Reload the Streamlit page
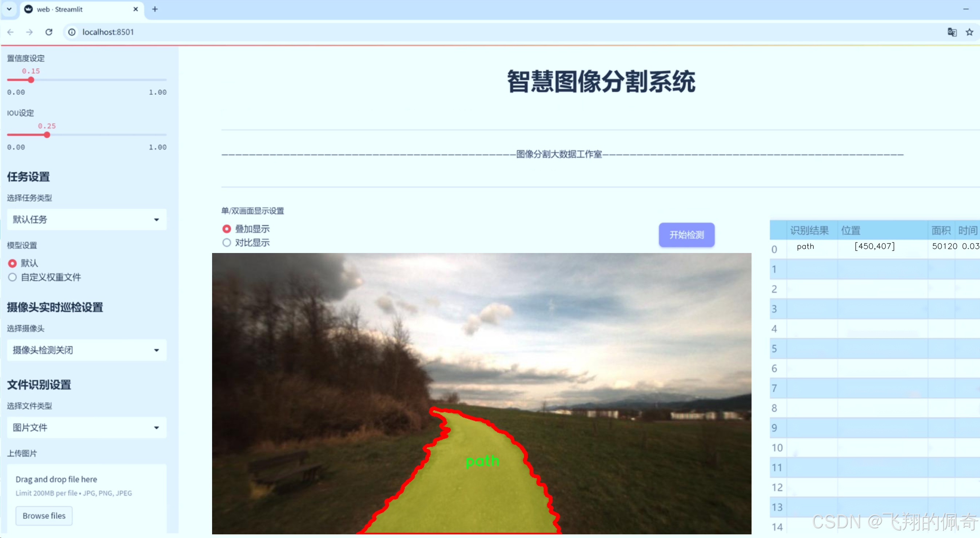The width and height of the screenshot is (980, 538). click(49, 32)
